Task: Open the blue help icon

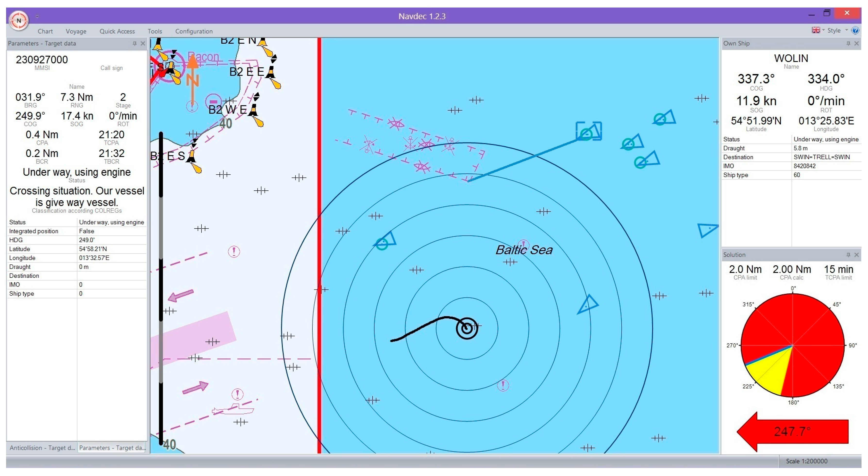Action: (855, 30)
